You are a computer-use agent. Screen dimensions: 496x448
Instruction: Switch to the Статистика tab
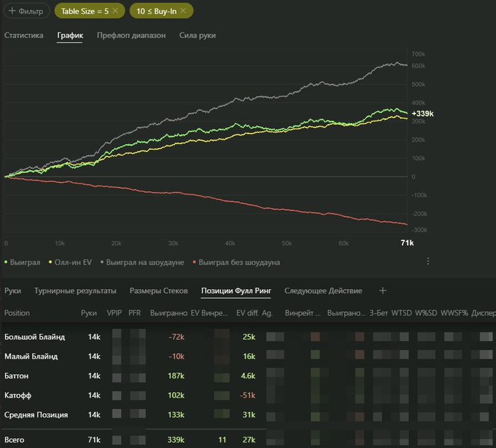tap(23, 35)
